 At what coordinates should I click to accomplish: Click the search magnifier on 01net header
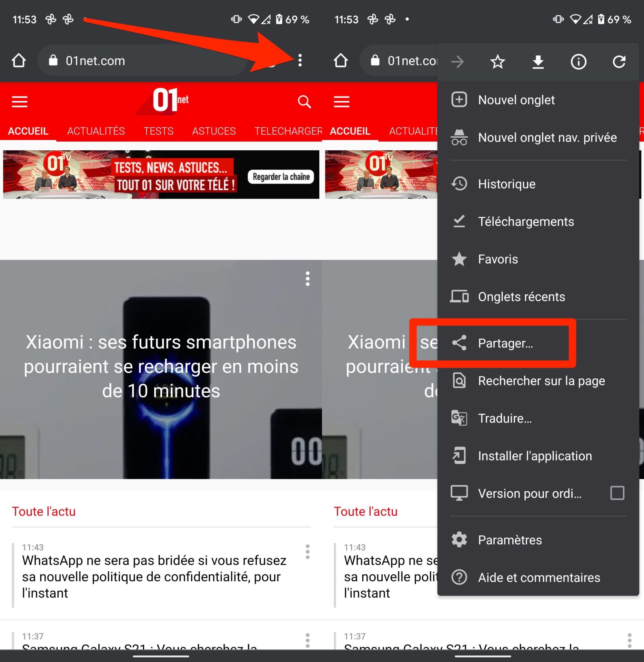point(304,102)
